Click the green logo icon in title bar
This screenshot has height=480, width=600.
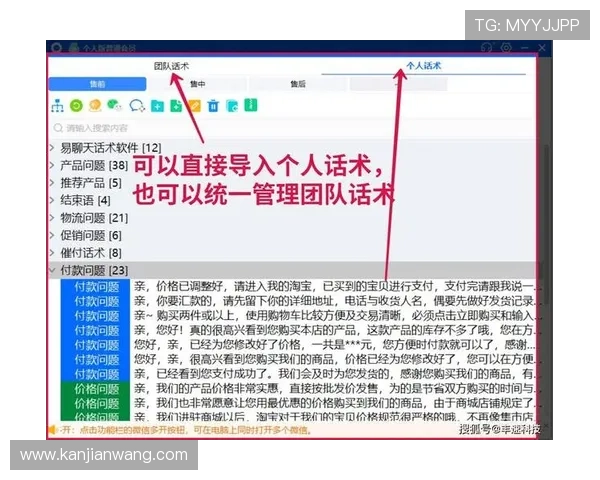[74, 48]
